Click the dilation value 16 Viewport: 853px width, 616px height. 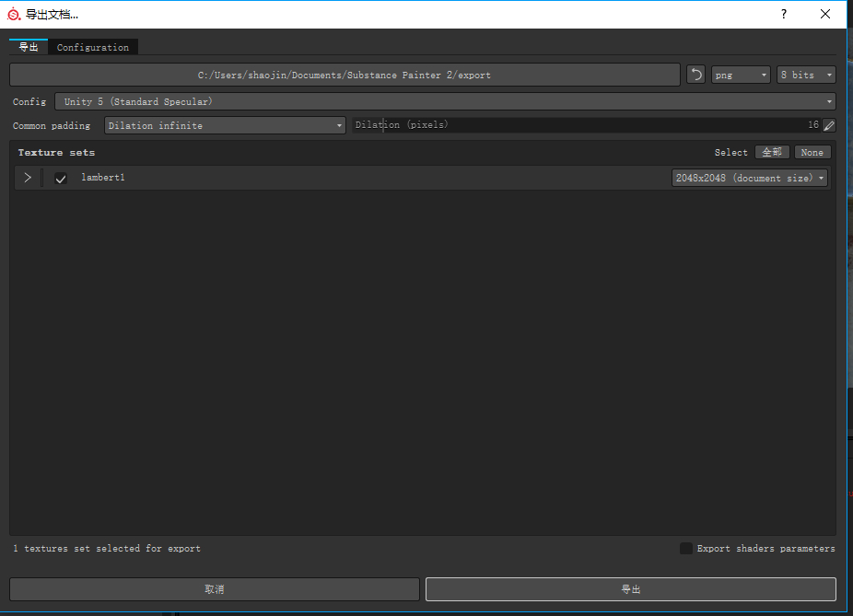(x=813, y=124)
